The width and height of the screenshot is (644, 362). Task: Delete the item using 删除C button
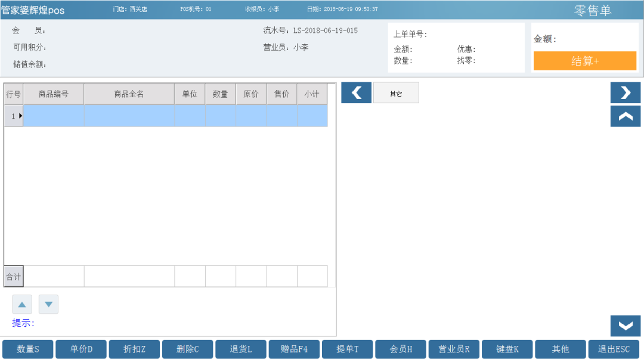(187, 349)
